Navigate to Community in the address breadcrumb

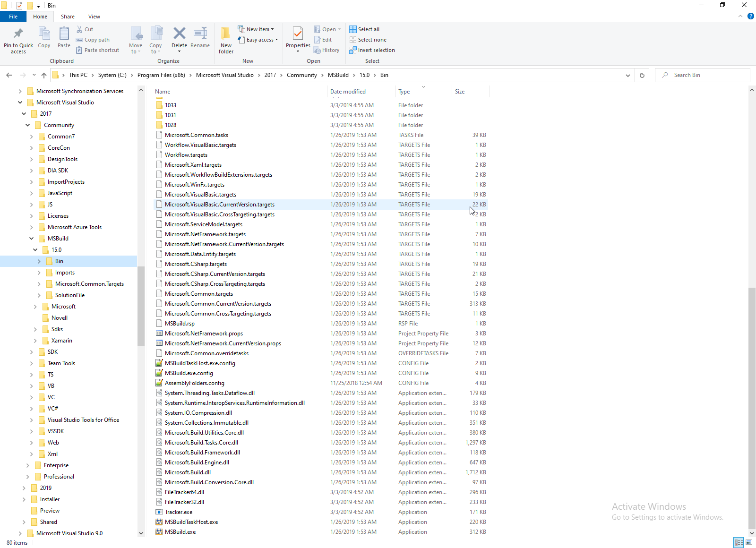click(x=302, y=75)
